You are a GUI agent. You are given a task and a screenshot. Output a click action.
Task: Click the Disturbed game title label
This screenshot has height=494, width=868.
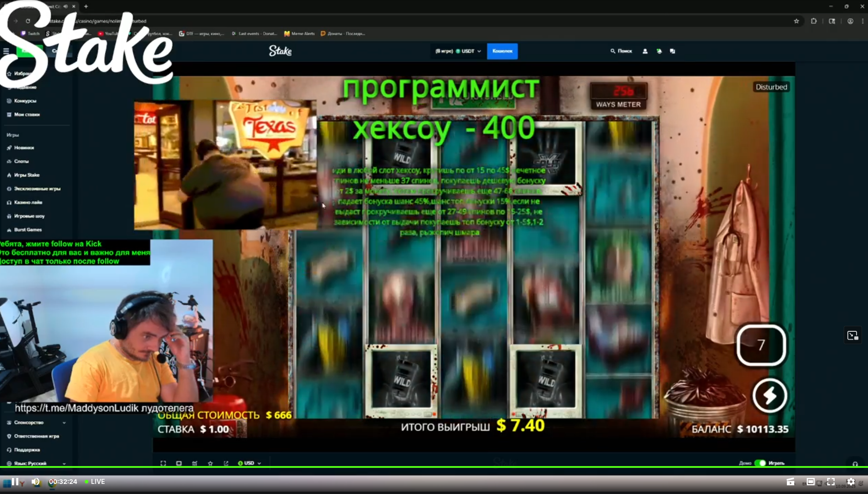(771, 87)
